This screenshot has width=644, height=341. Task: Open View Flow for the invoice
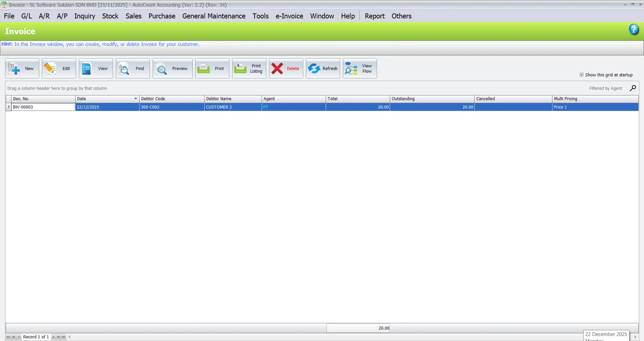[x=360, y=68]
